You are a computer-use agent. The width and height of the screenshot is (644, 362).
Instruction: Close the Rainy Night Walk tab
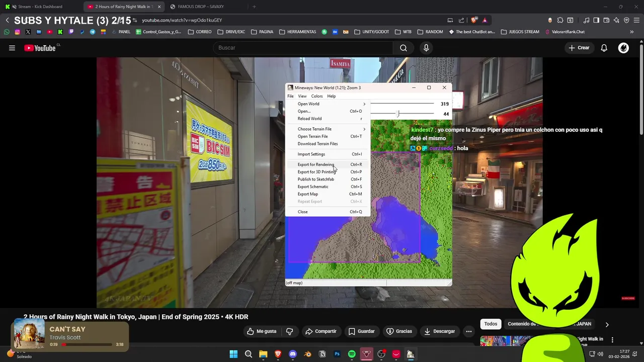pyautogui.click(x=159, y=7)
